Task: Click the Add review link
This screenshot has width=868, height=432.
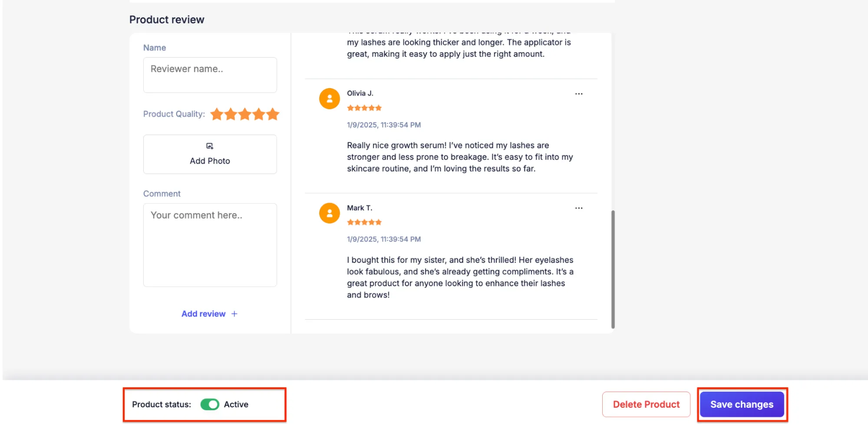Action: [204, 314]
